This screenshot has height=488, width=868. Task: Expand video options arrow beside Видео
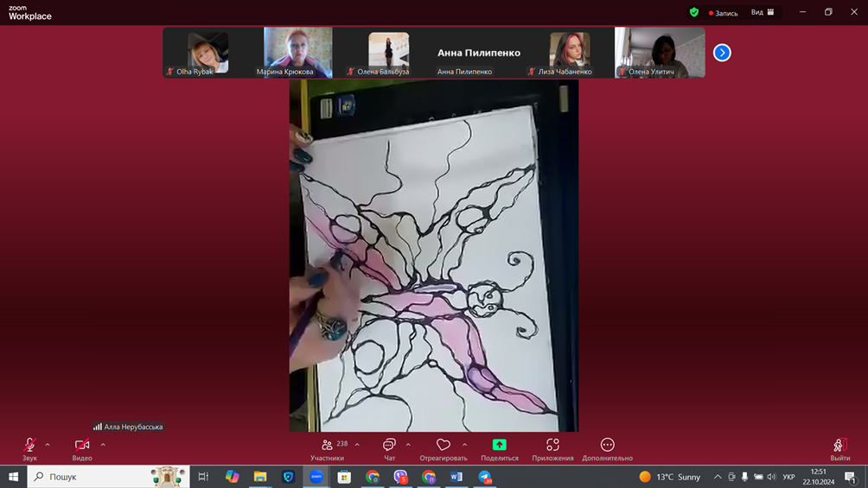tap(103, 446)
